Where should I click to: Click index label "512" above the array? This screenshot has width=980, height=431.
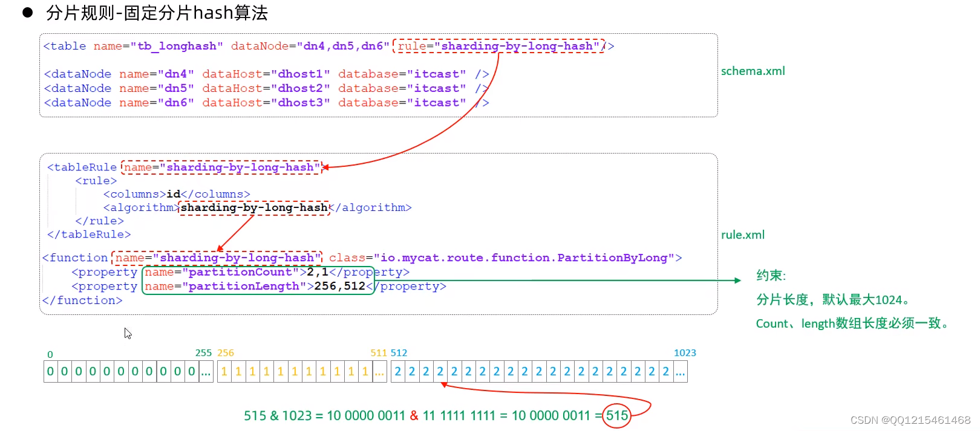click(399, 353)
